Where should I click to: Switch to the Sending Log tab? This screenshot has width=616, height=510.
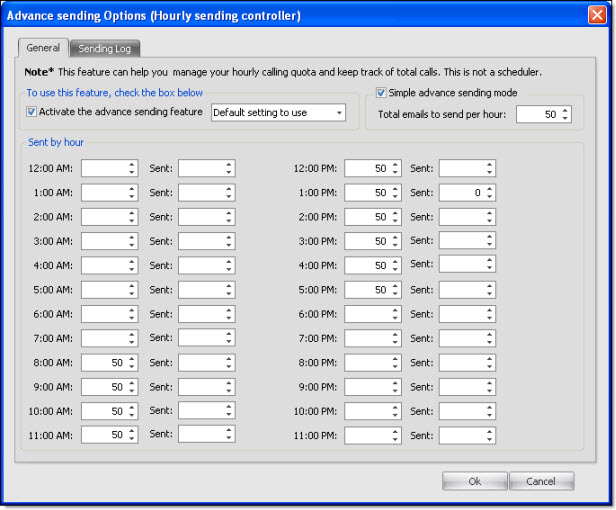point(104,49)
